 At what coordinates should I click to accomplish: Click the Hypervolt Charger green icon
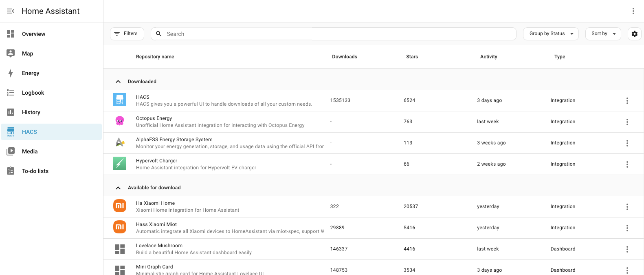click(120, 163)
